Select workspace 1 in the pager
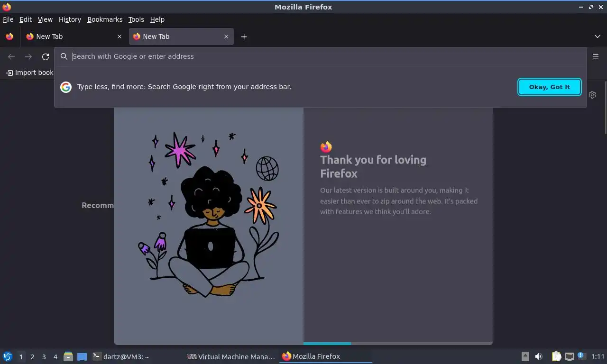The height and width of the screenshot is (364, 607). [x=21, y=357]
